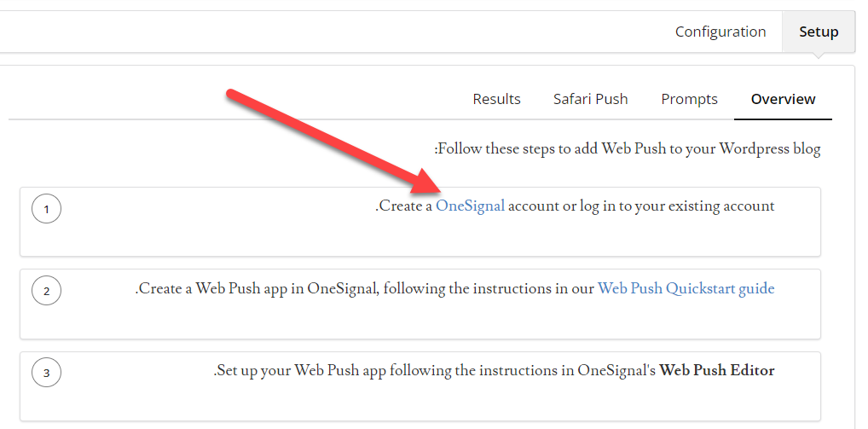Go to the Prompts sub-tab
Screen dimensions: 868x429
(x=689, y=99)
